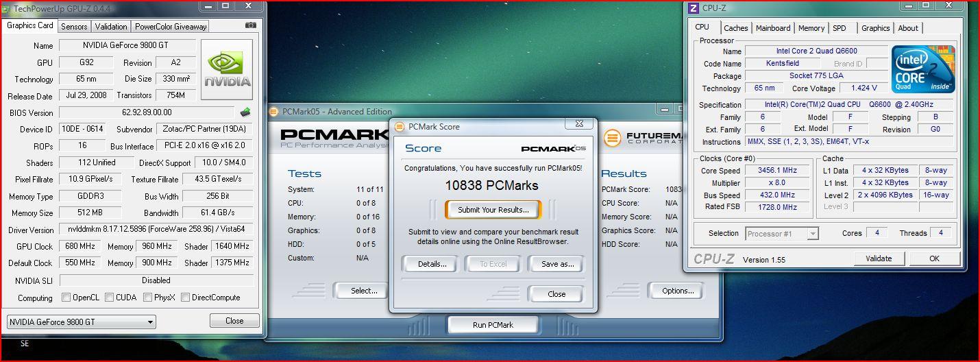
Task: Click the Core Speed value 3456.1 MHz
Action: (778, 170)
